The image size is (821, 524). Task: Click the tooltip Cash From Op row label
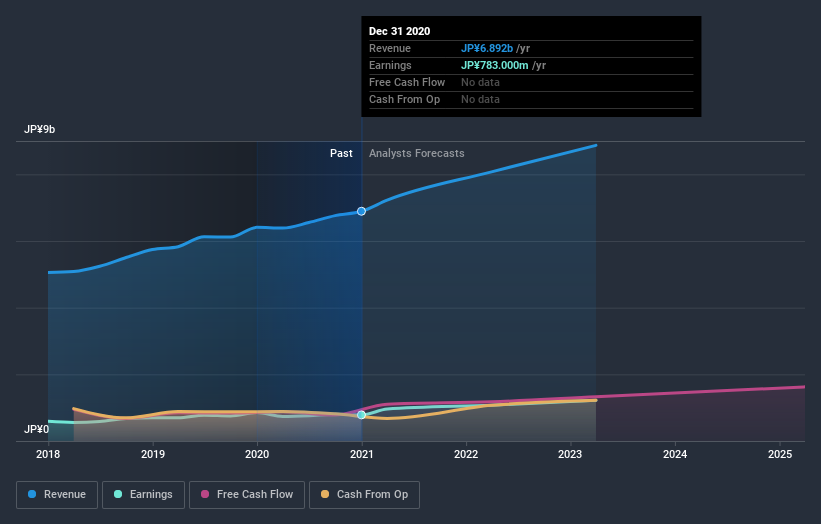click(404, 99)
